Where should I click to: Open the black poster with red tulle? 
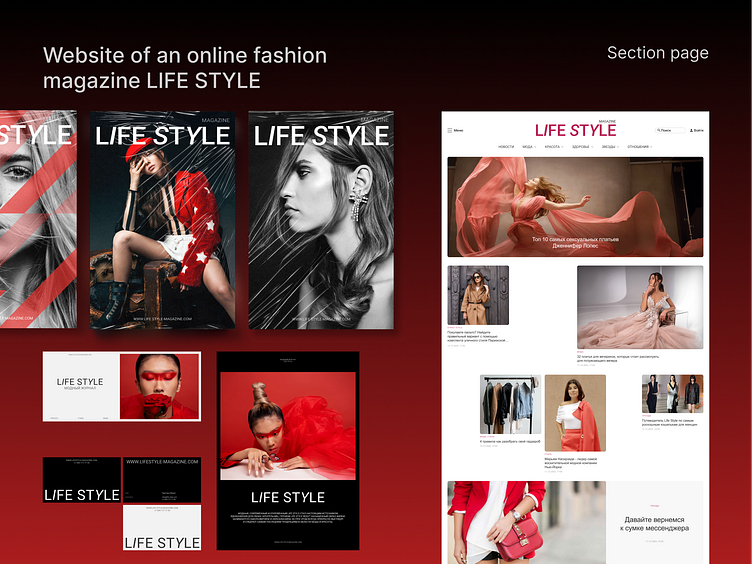coord(288,451)
